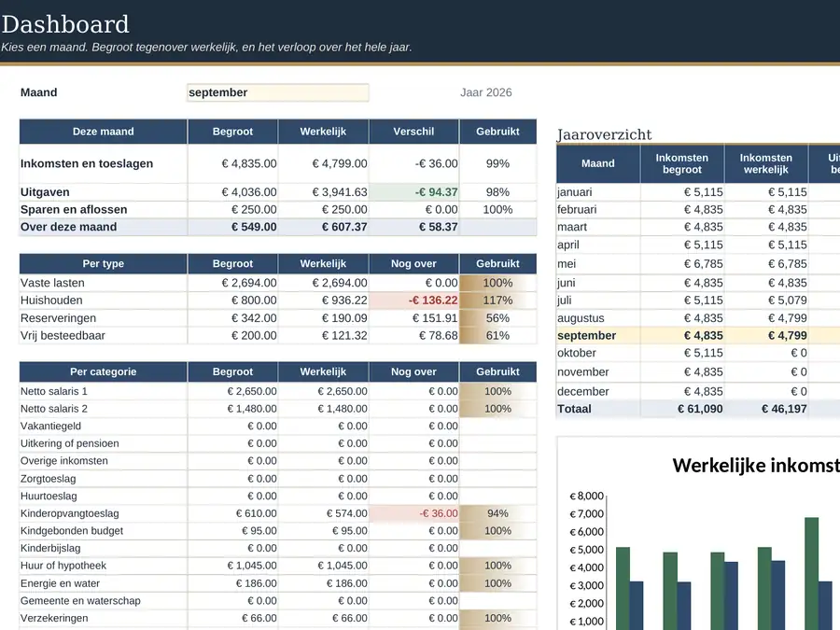Click the Kinderbijslag category label
840x630 pixels.
tap(50, 549)
